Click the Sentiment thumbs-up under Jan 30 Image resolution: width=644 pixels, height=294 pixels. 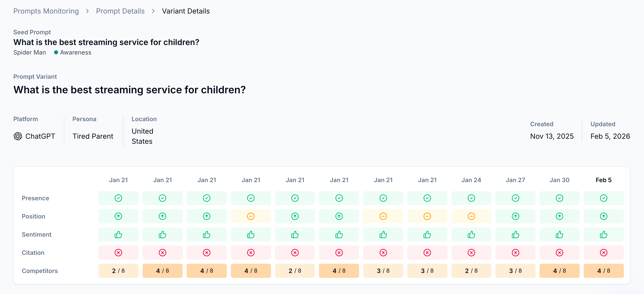pyautogui.click(x=559, y=234)
